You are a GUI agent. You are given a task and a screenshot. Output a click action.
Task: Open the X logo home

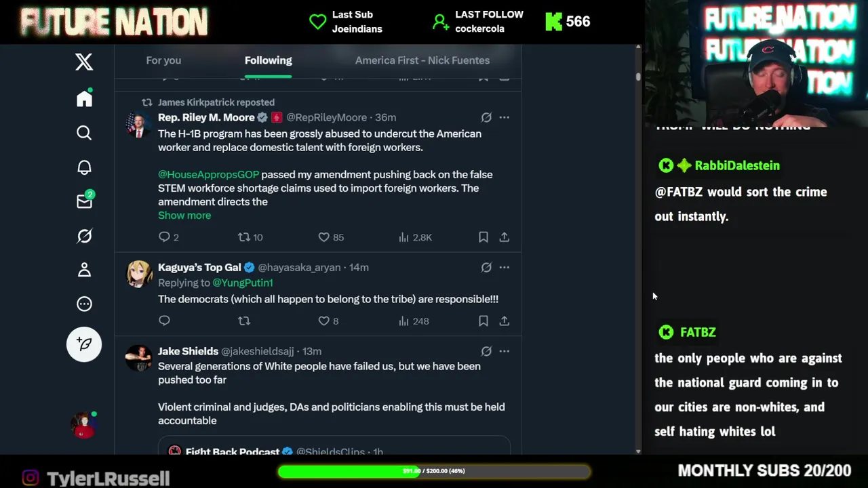[x=84, y=62]
